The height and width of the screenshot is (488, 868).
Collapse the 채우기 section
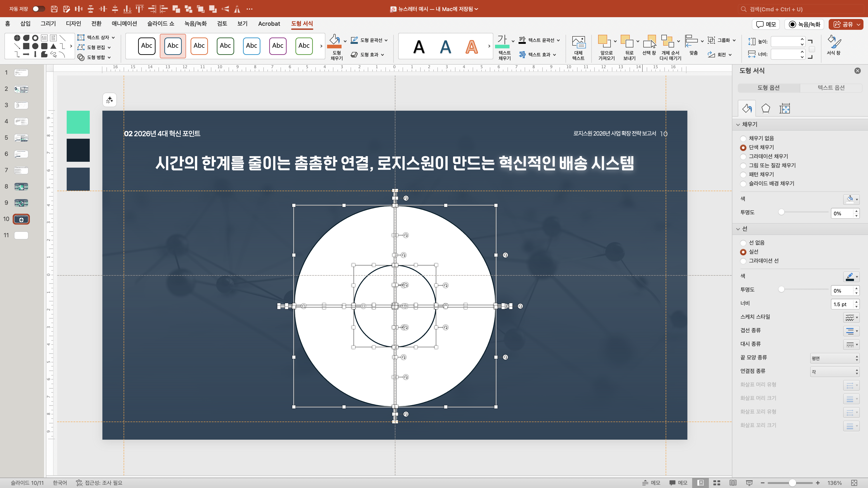tap(738, 124)
